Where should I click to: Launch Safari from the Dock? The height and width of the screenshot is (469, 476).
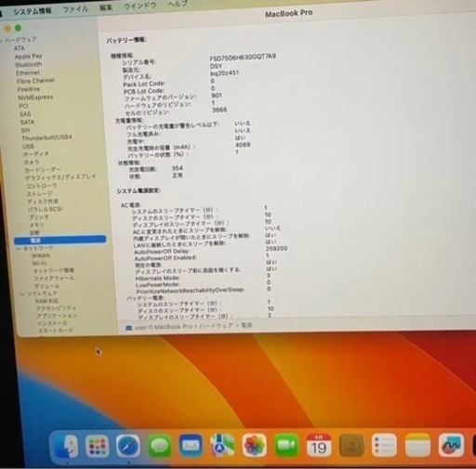[x=128, y=446]
